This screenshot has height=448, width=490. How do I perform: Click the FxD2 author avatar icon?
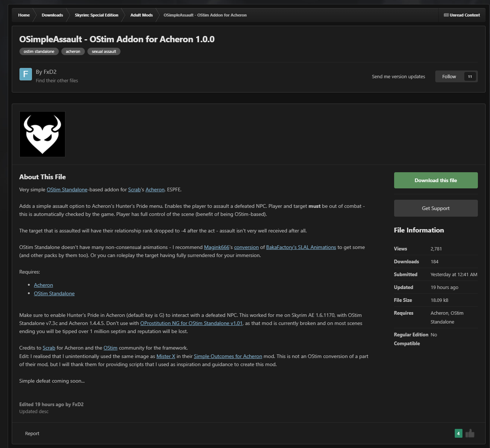[26, 74]
